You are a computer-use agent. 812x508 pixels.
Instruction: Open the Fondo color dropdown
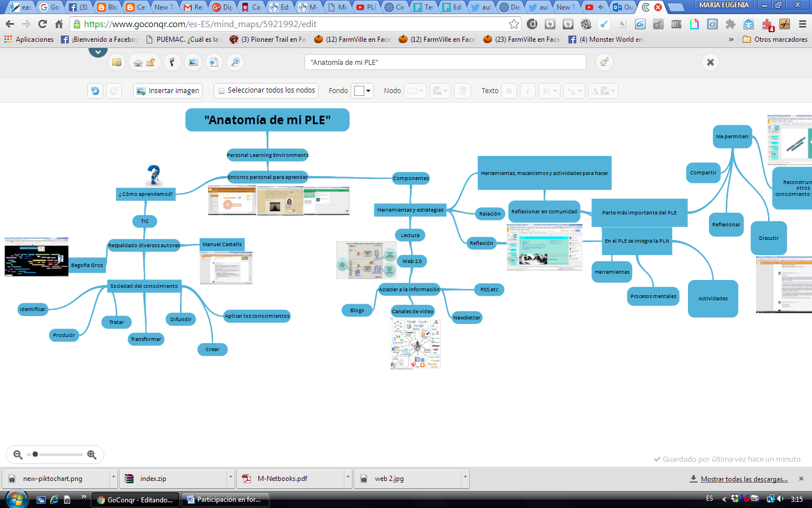click(362, 90)
